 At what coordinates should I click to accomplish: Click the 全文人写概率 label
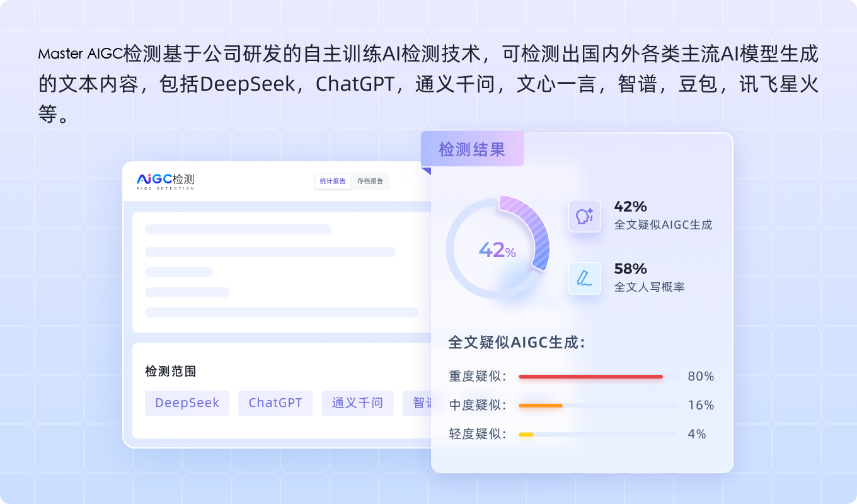pyautogui.click(x=649, y=287)
